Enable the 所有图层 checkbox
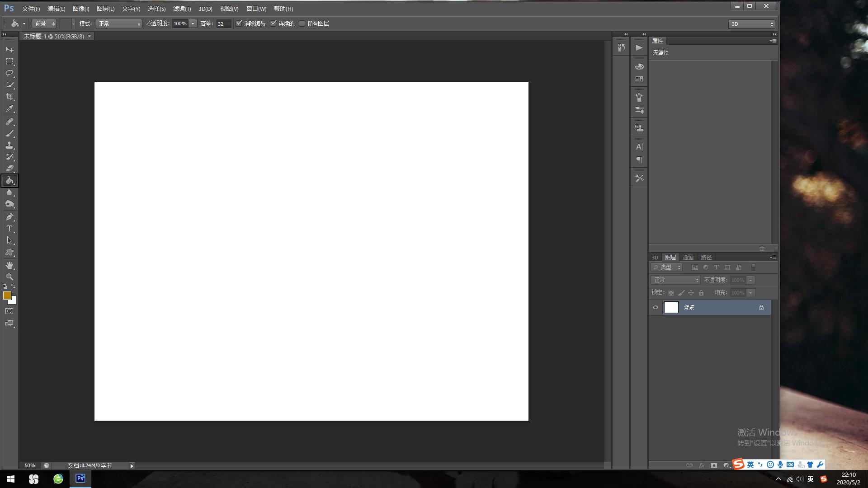The image size is (868, 488). (302, 23)
